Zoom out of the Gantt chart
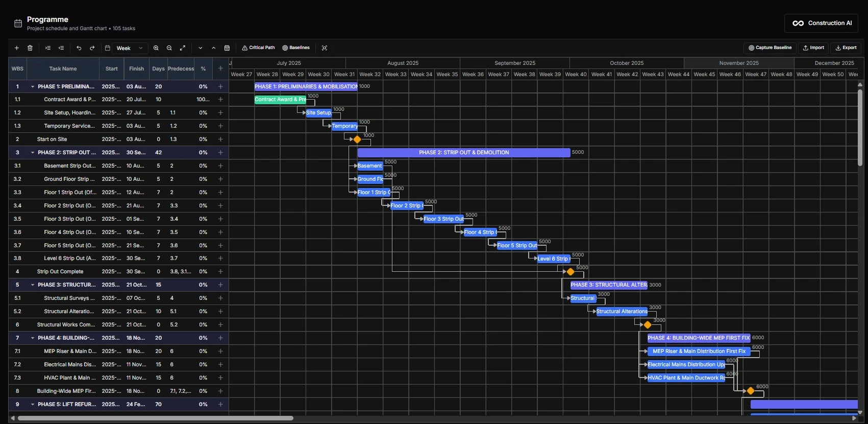This screenshot has width=868, height=424. point(169,48)
